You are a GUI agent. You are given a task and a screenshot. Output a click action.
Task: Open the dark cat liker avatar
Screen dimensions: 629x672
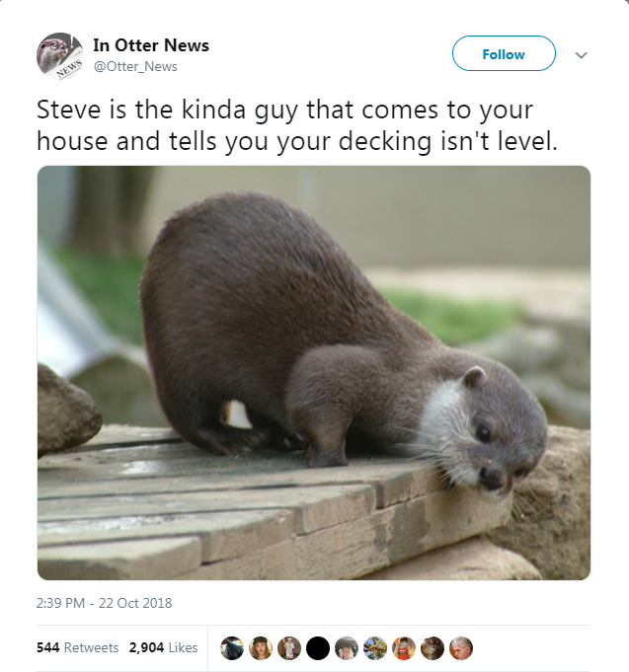pos(232,648)
